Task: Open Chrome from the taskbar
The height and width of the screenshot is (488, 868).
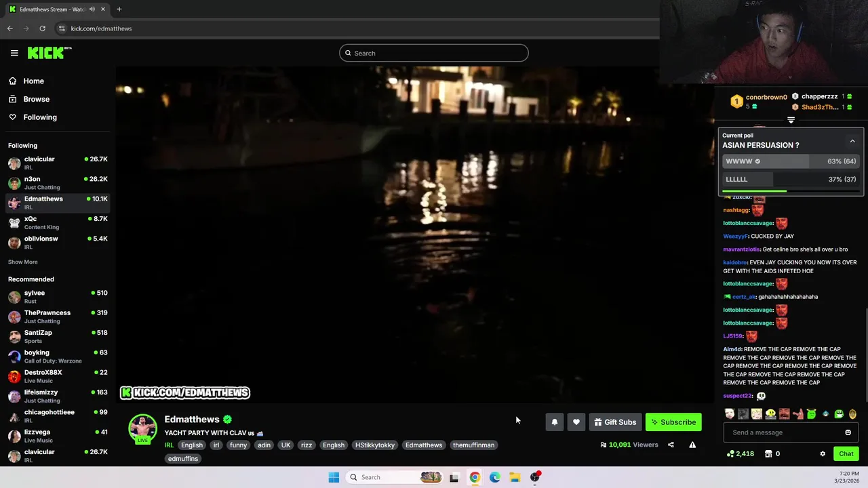Action: point(475,477)
